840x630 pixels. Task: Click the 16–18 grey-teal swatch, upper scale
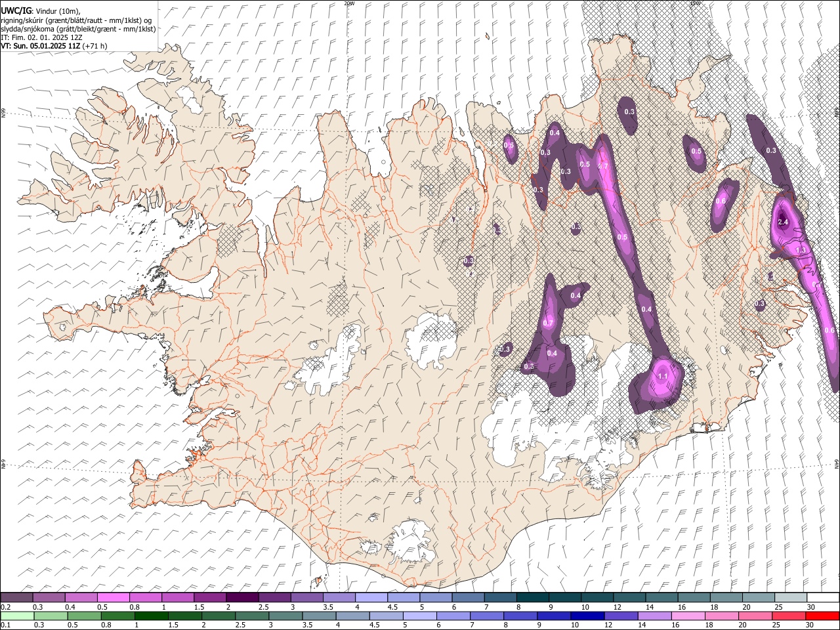pos(694,598)
